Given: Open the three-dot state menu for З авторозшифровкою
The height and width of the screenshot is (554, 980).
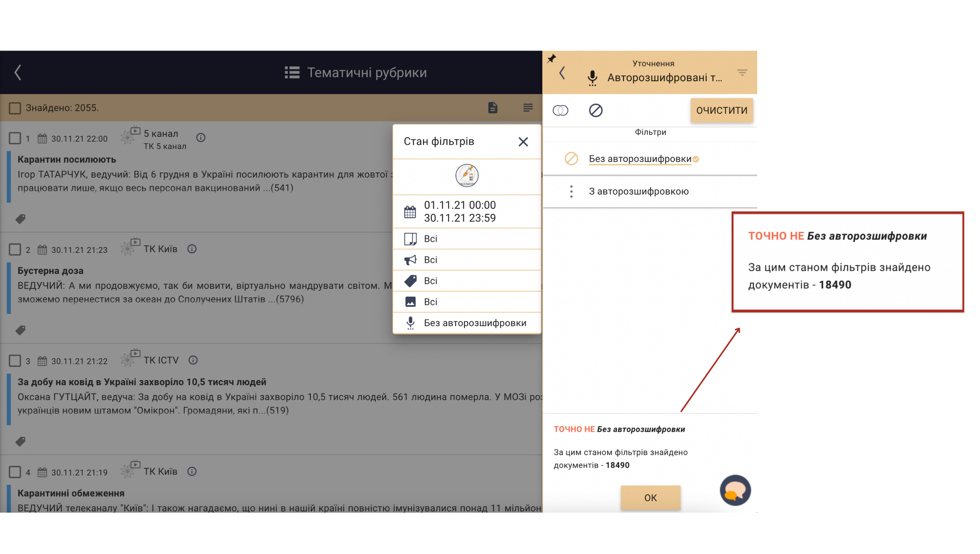Looking at the screenshot, I should (x=571, y=191).
